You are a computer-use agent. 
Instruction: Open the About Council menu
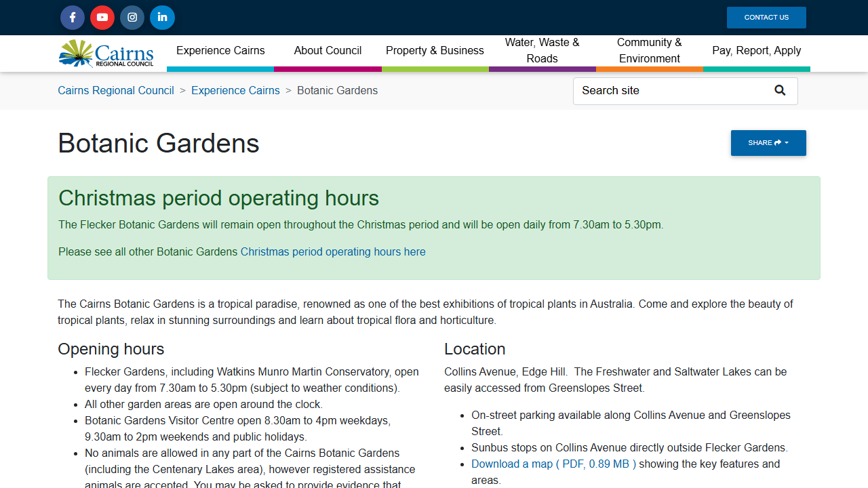click(x=328, y=51)
